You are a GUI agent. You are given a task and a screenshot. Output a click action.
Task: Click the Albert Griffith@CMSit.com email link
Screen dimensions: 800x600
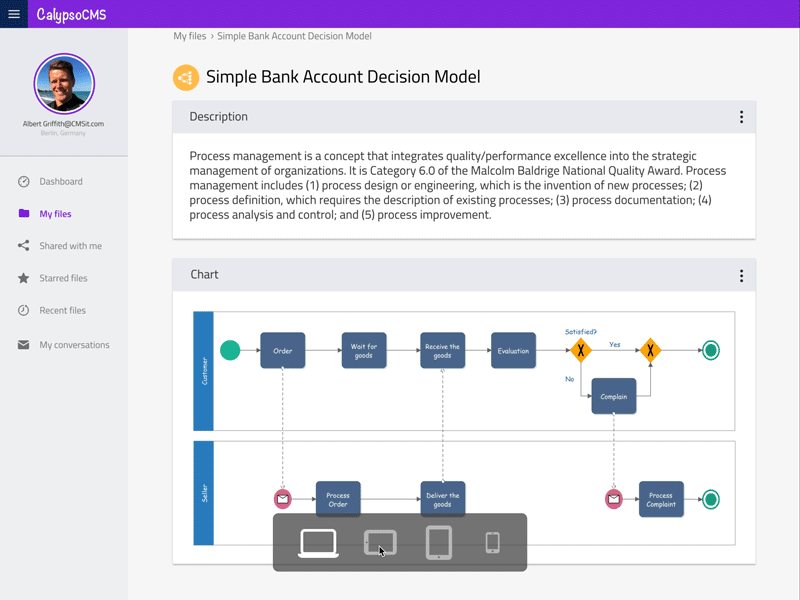click(64, 122)
